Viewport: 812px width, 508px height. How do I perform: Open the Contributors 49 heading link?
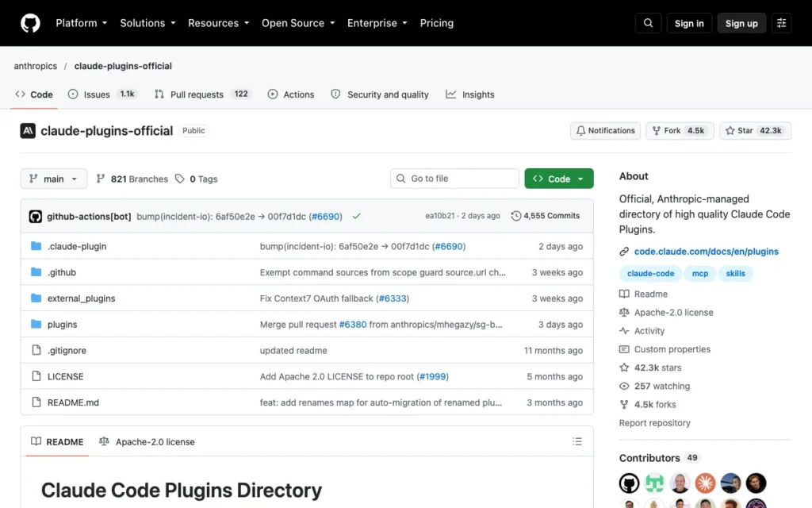pos(660,458)
